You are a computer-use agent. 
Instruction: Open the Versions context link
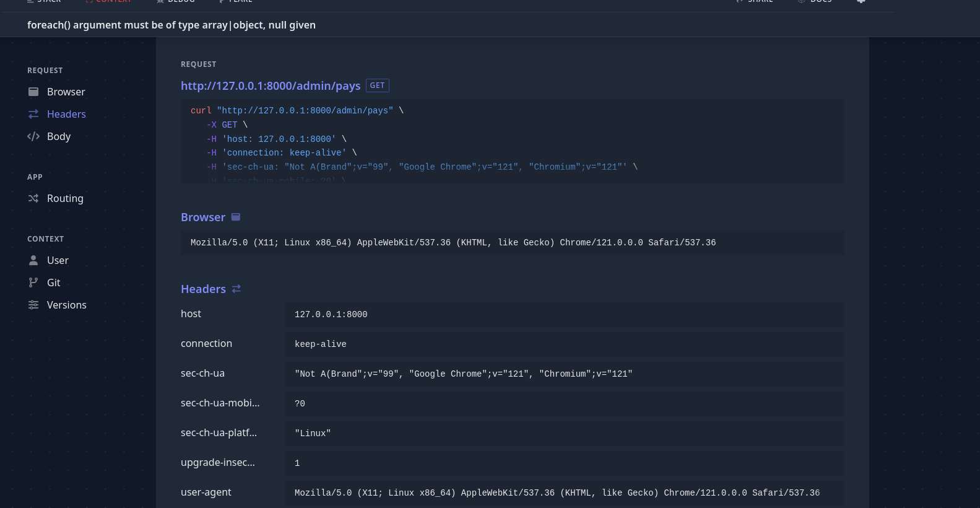point(67,305)
